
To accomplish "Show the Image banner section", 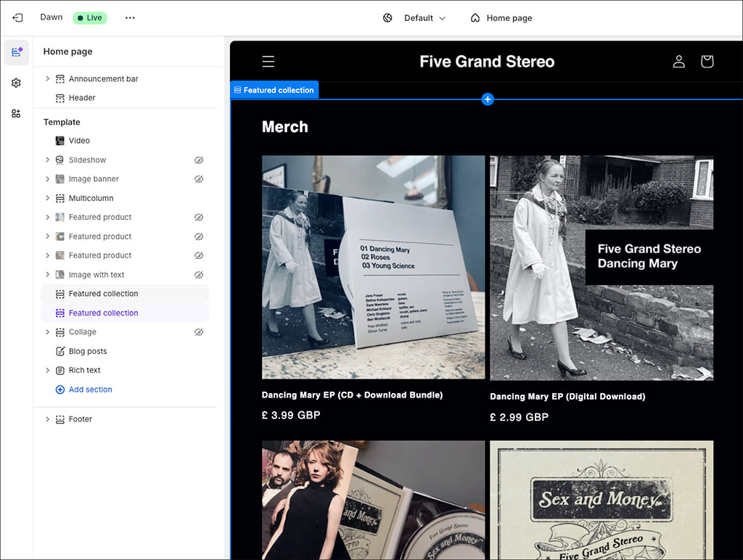I will point(200,178).
